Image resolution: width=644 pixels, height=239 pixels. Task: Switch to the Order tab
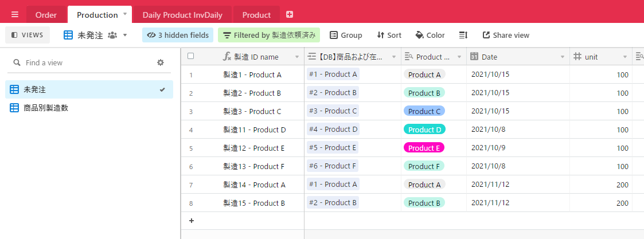[x=46, y=15]
